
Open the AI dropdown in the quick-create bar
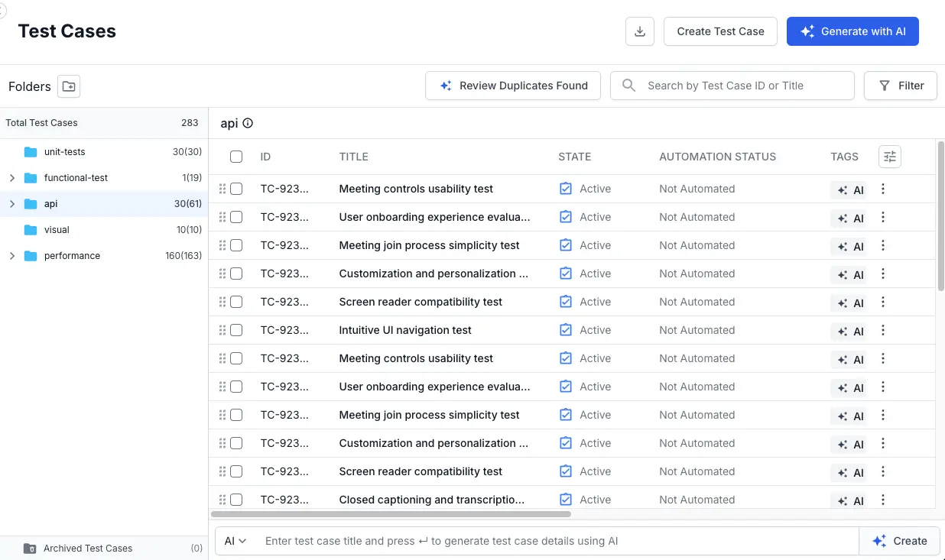[235, 541]
